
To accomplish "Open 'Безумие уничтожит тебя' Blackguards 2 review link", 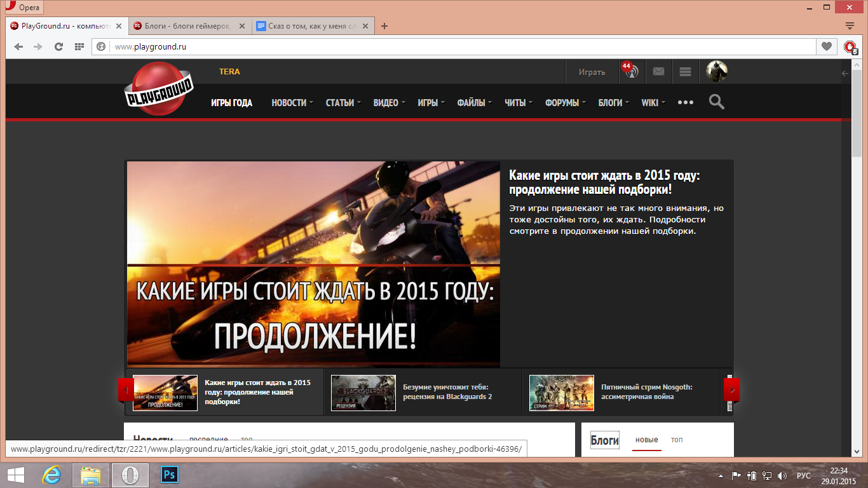I will click(447, 391).
